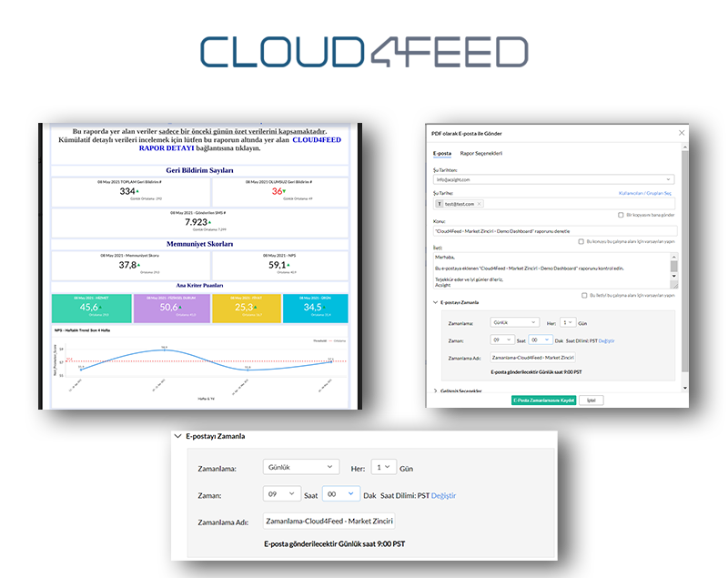Remove the test@test.com recipient chip

pos(480,204)
